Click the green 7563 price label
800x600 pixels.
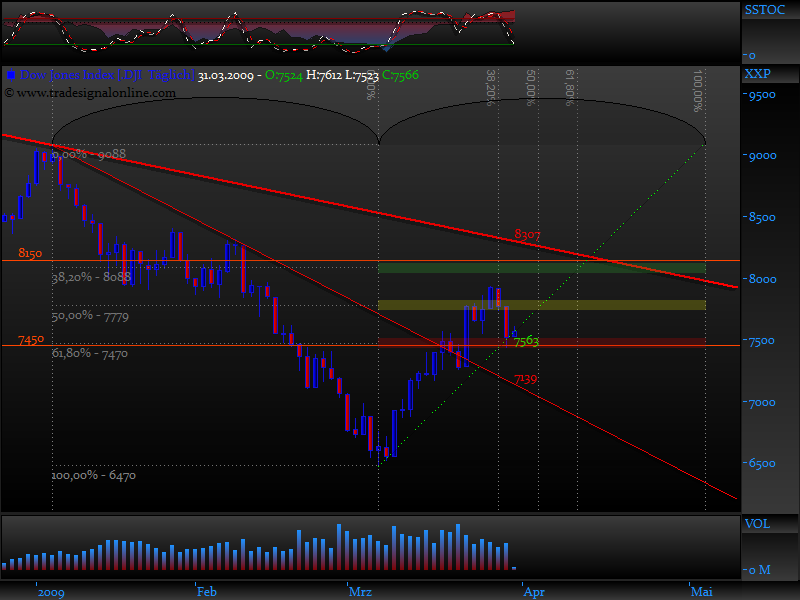[526, 341]
